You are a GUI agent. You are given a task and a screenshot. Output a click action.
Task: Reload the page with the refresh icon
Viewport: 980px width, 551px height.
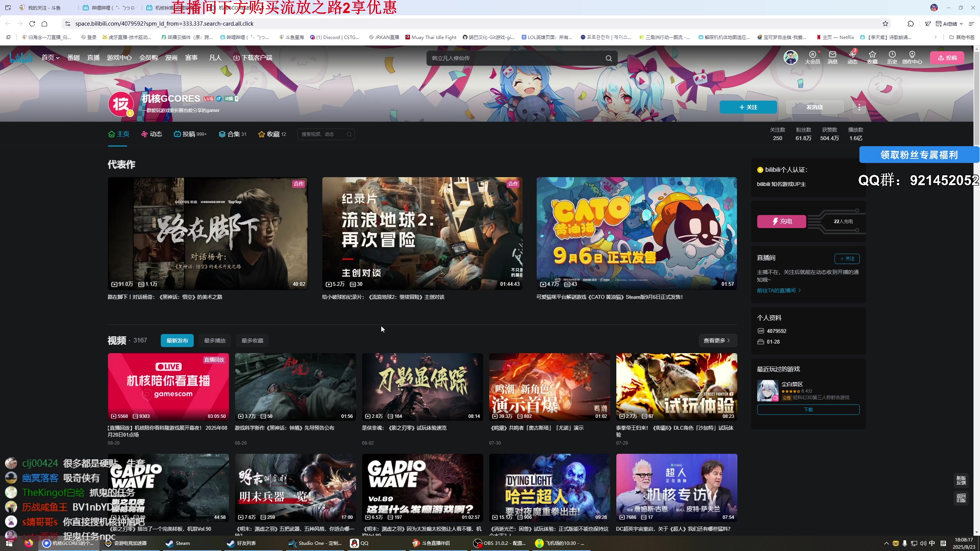pyautogui.click(x=32, y=24)
